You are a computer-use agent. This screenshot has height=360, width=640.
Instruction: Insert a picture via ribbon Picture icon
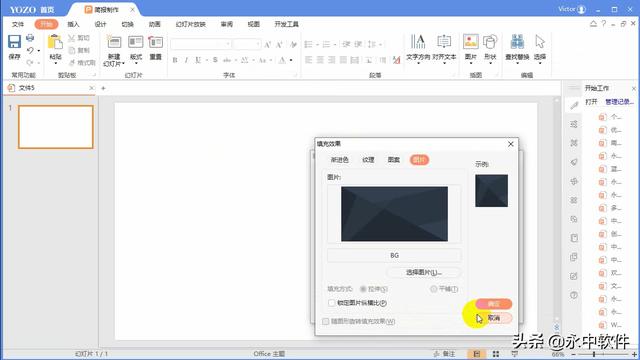coord(471,42)
